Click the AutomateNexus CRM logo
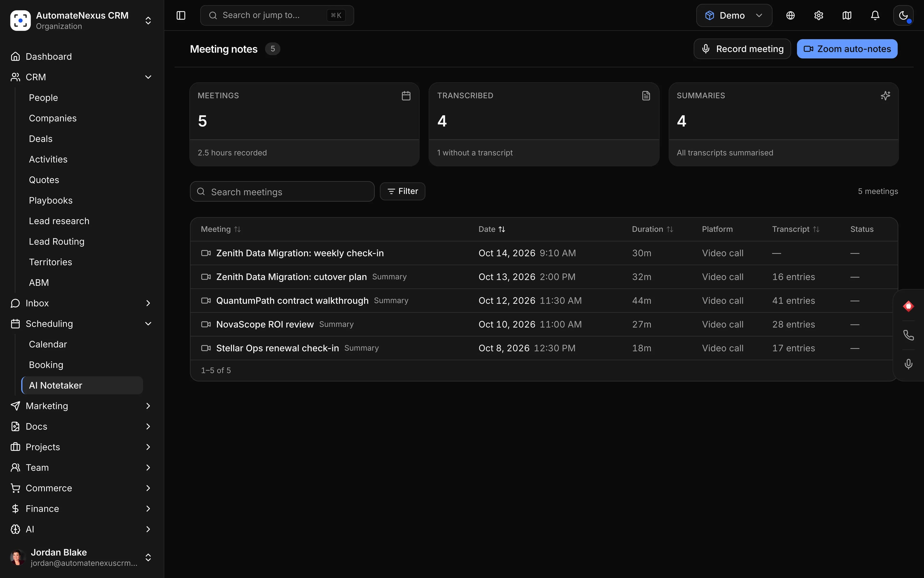 point(20,20)
